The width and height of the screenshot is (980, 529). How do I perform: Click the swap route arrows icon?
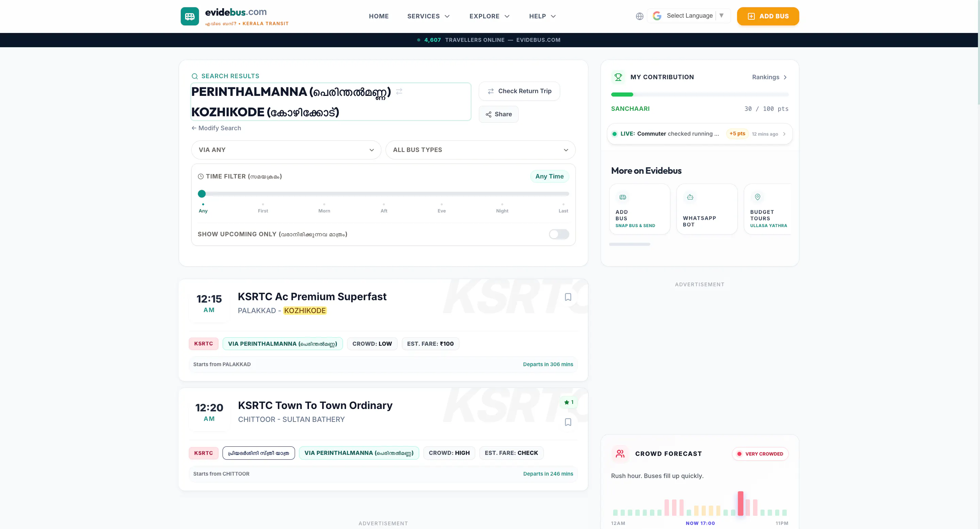click(399, 91)
